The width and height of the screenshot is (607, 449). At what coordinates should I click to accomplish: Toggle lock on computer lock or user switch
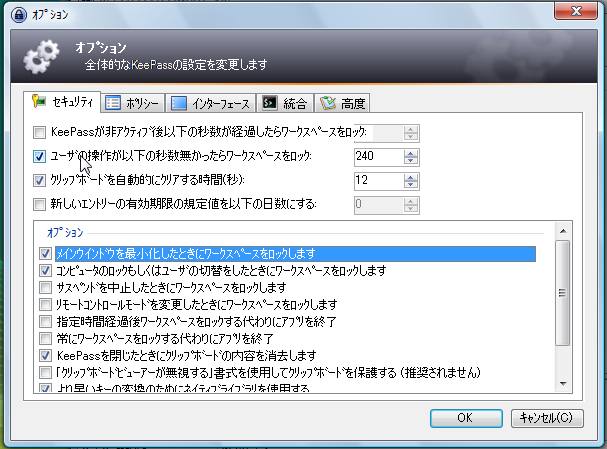point(45,271)
